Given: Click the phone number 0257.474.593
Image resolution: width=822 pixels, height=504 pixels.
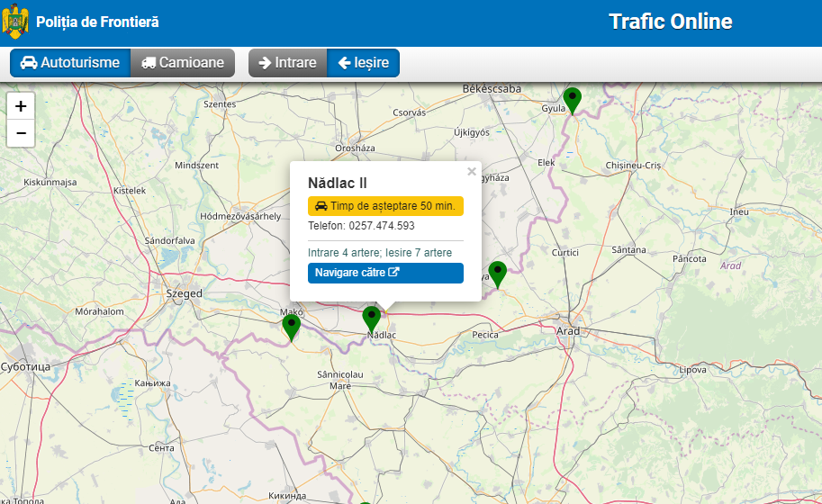Looking at the screenshot, I should (382, 226).
